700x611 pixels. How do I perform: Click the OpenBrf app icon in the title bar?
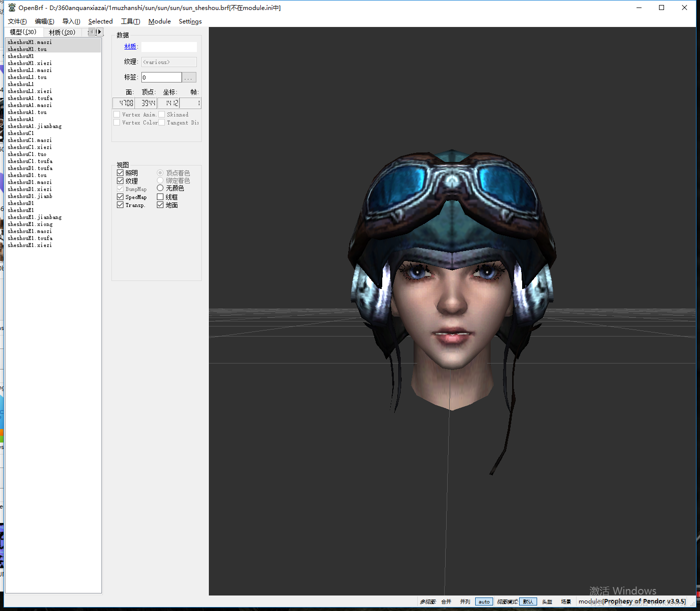12,7
